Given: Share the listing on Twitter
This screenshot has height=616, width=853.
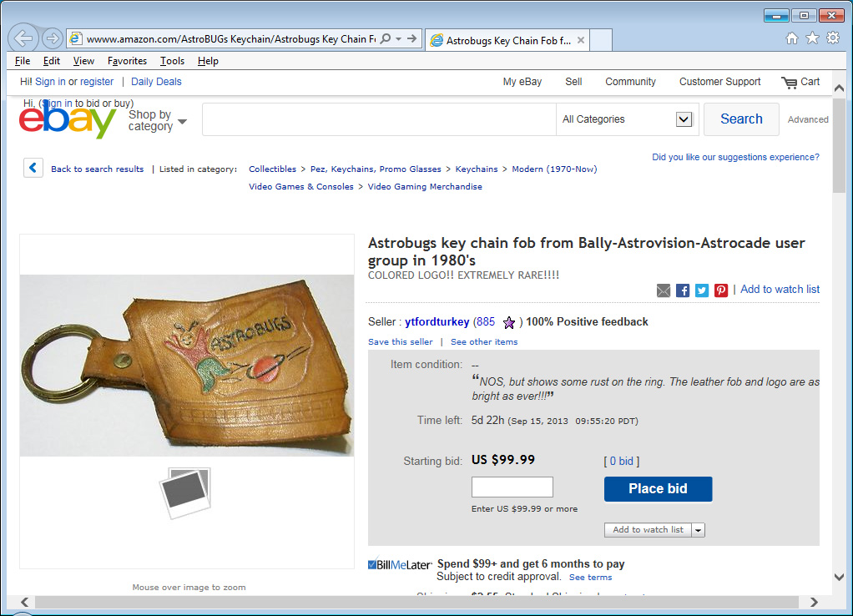Looking at the screenshot, I should (x=702, y=290).
